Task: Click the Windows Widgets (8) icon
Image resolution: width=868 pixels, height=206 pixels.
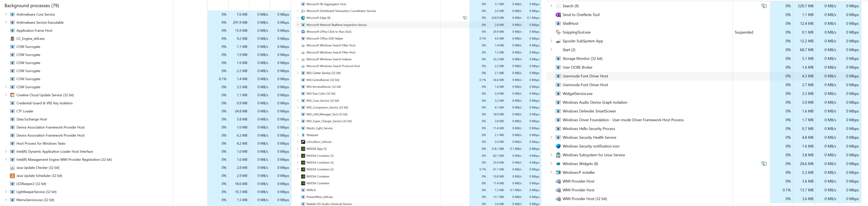Action: [x=558, y=163]
